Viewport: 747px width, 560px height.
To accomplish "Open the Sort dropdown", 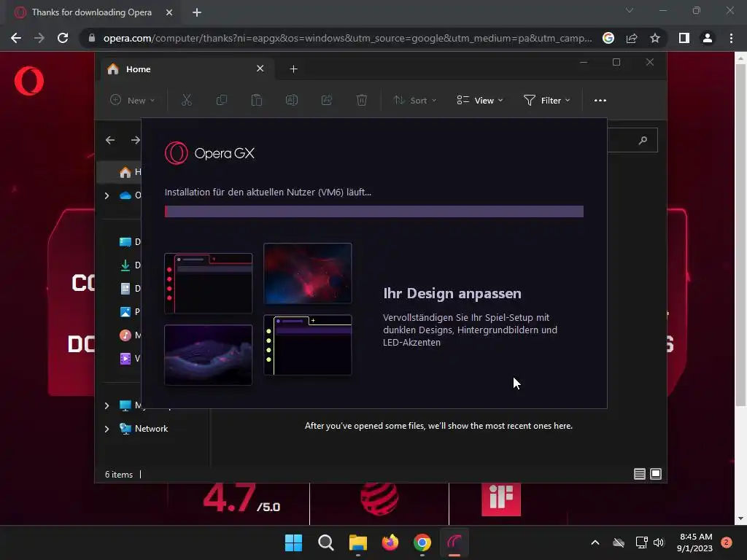I will 414,100.
